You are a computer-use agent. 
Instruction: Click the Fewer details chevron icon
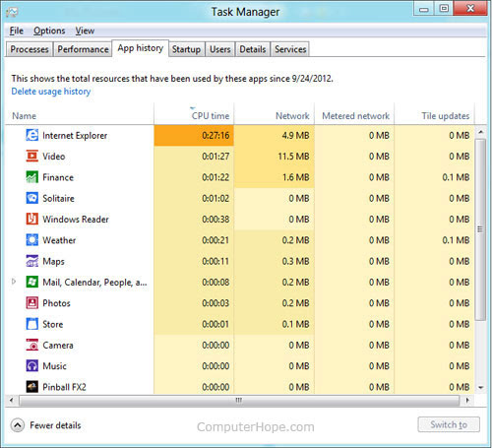18,425
